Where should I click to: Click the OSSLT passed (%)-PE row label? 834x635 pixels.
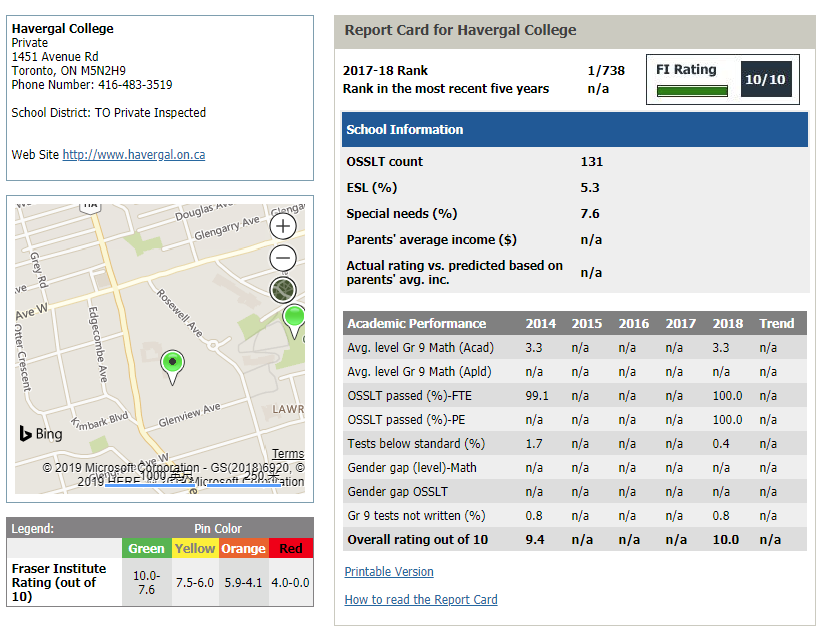click(x=406, y=420)
